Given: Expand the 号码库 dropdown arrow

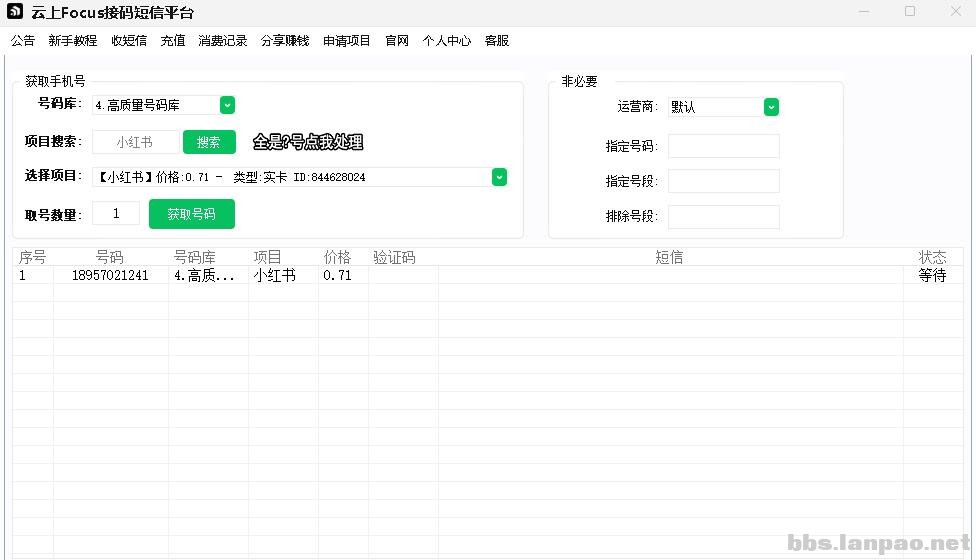Looking at the screenshot, I should 227,105.
